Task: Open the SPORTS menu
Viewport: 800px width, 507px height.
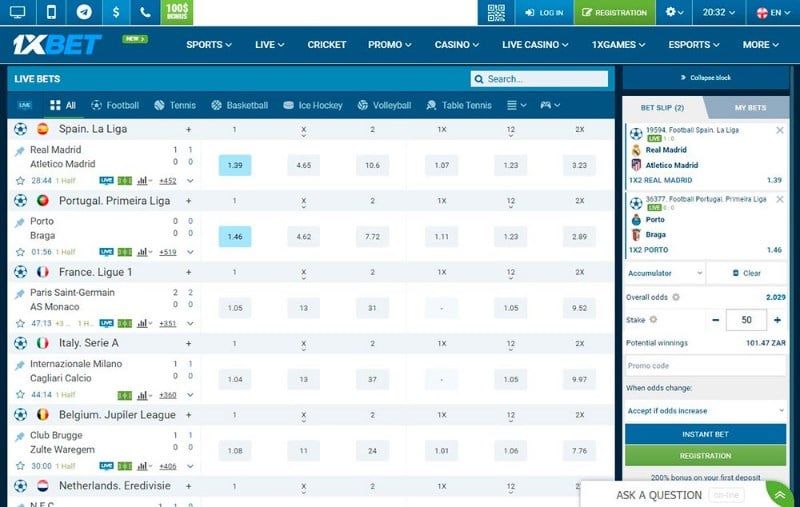Action: (209, 45)
